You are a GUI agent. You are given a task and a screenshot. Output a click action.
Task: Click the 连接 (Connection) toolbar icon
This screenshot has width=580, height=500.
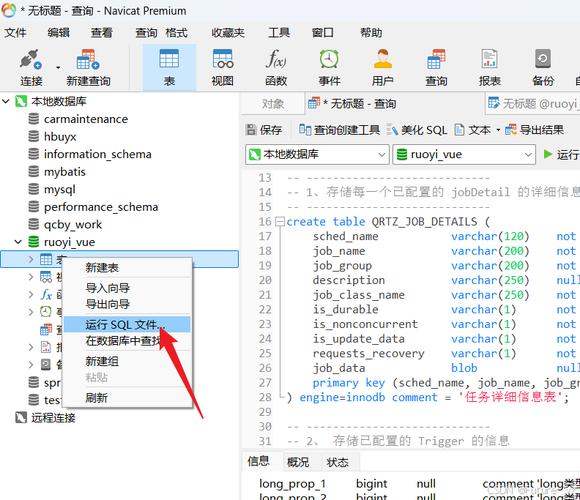point(31,68)
